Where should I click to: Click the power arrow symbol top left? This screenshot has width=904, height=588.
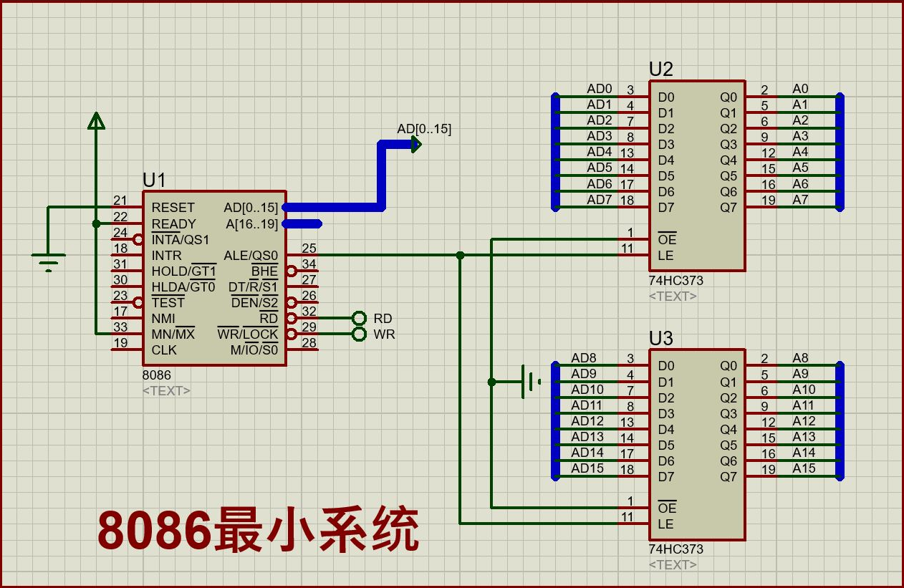pos(95,122)
